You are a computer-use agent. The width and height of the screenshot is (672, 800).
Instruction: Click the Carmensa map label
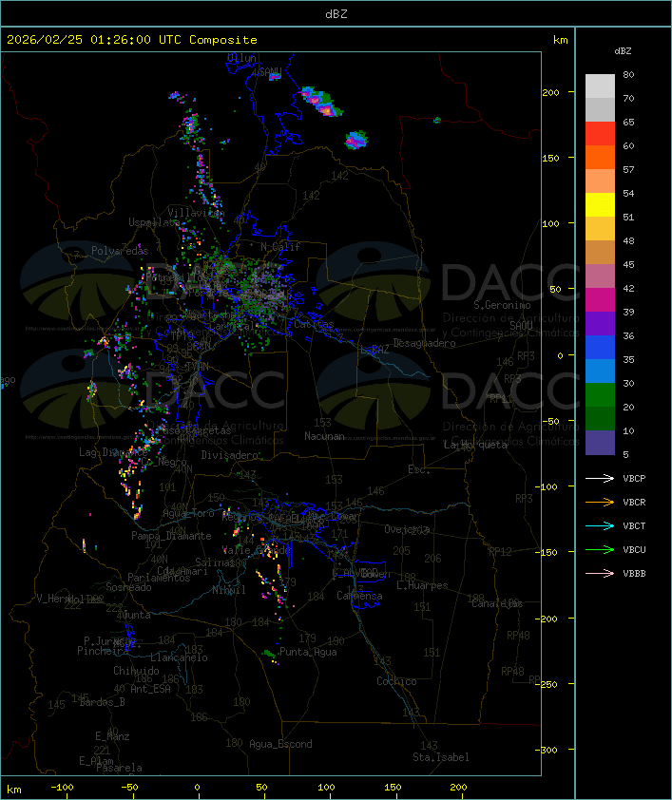point(359,596)
